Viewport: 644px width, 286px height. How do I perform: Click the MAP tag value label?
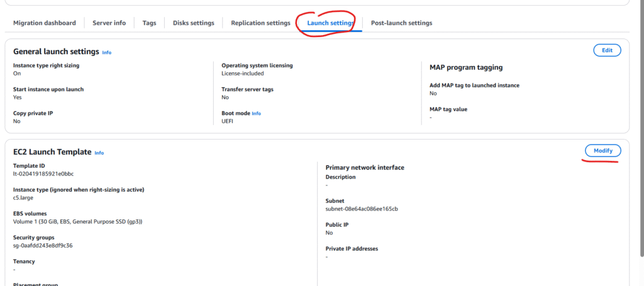point(448,109)
